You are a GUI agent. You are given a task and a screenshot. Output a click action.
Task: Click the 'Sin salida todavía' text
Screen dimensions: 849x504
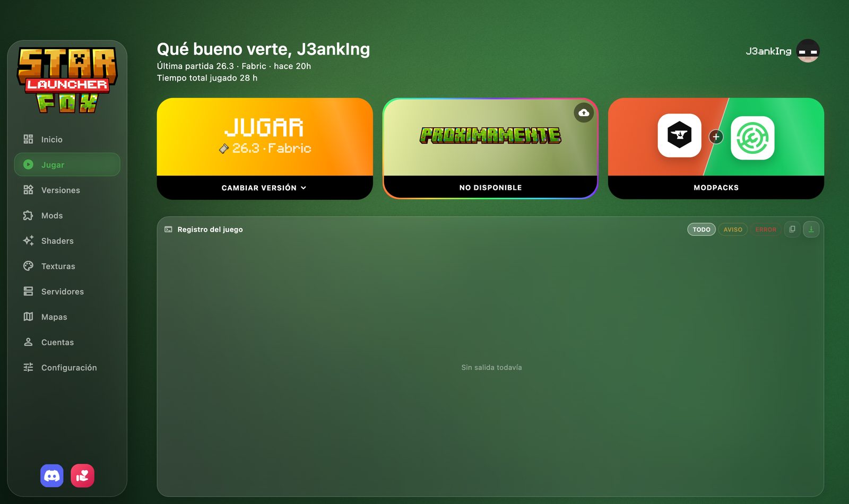click(491, 367)
